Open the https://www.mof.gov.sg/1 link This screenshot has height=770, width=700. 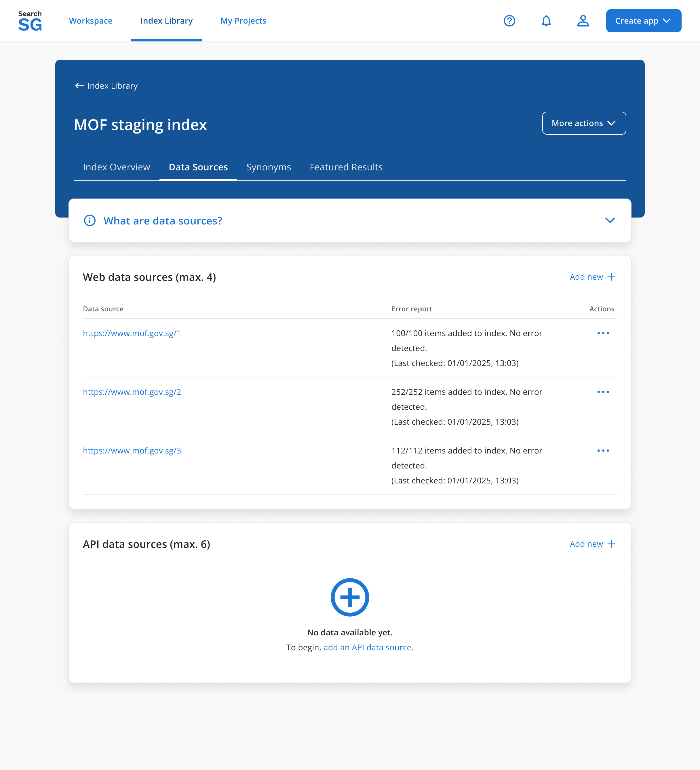click(x=132, y=333)
